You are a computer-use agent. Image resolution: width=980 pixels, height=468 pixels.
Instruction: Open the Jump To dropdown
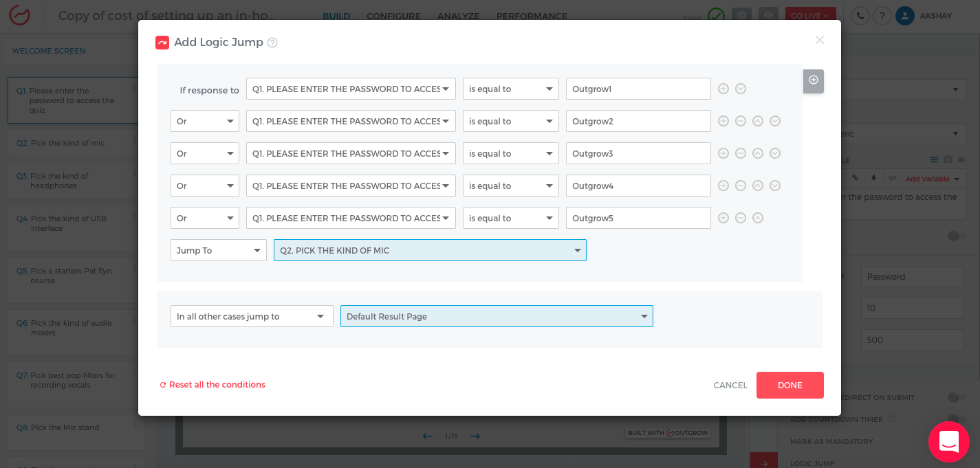pos(219,250)
